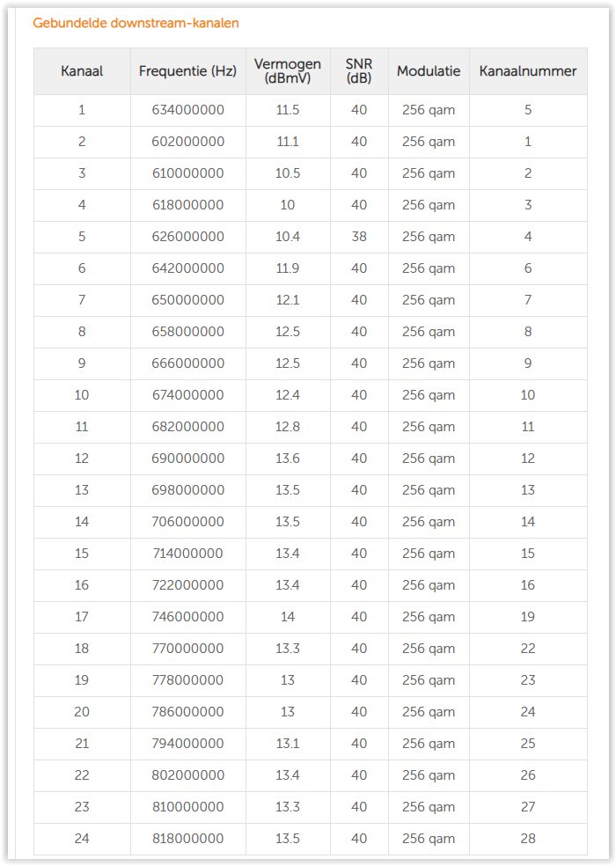Click the SNR (dB) column header
The height and width of the screenshot is (866, 616).
pos(359,71)
